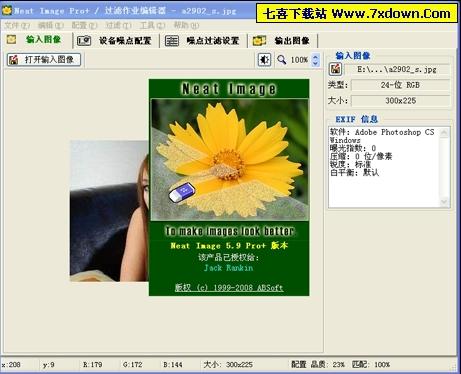
Task: Click the 版权 (c) 1999-2008 ABSoft link
Action: click(229, 287)
